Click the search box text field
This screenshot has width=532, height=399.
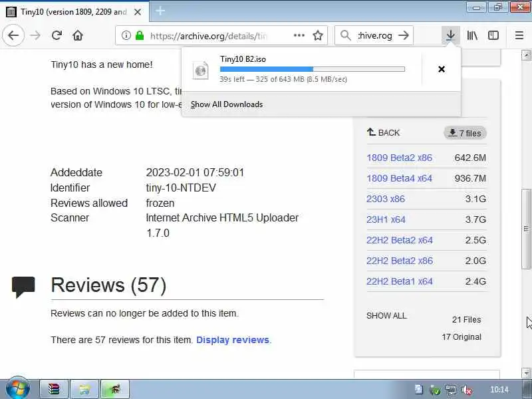pos(375,36)
